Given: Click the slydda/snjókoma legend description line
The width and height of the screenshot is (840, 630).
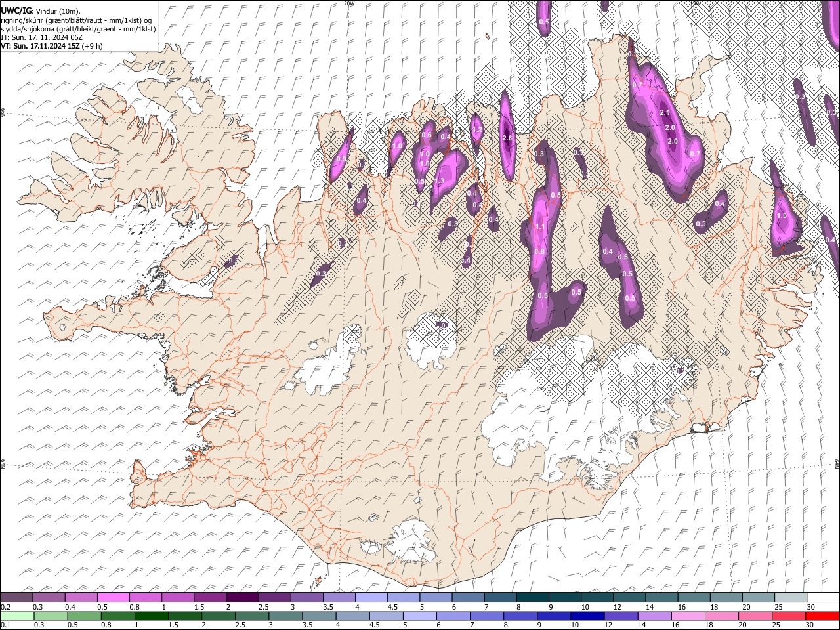Looking at the screenshot, I should coord(78,29).
